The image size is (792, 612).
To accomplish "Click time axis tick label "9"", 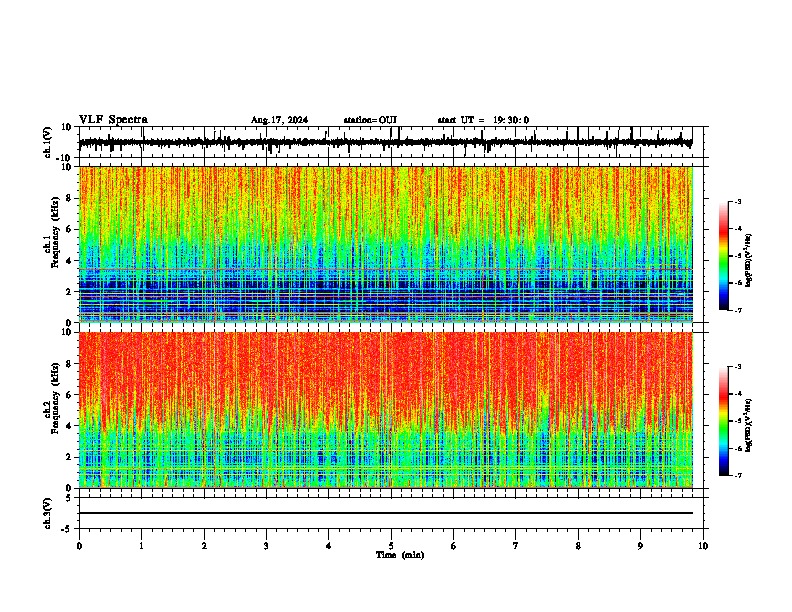I will (640, 546).
